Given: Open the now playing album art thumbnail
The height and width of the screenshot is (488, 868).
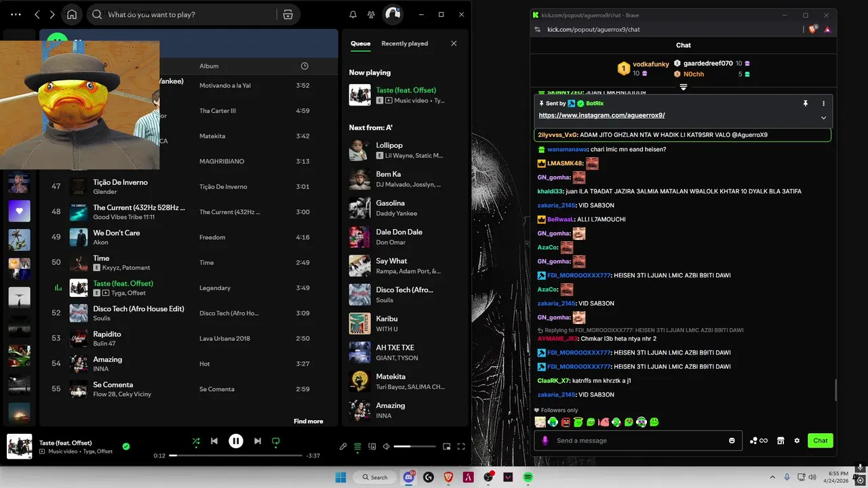Looking at the screenshot, I should [x=20, y=447].
